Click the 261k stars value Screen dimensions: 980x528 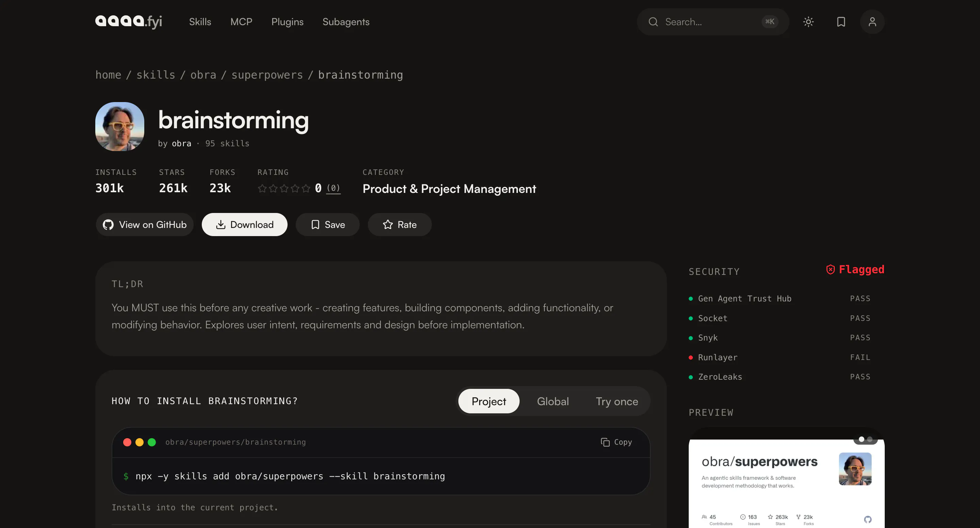pos(173,188)
